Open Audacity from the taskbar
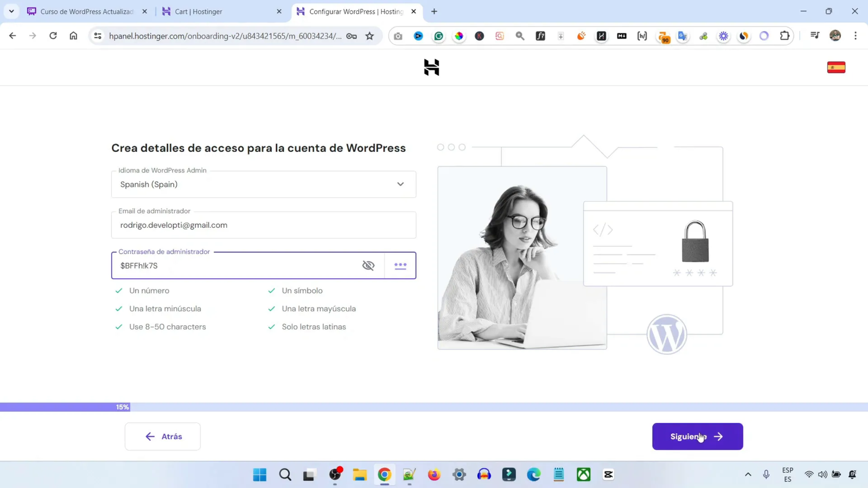The width and height of the screenshot is (868, 488). [x=484, y=474]
